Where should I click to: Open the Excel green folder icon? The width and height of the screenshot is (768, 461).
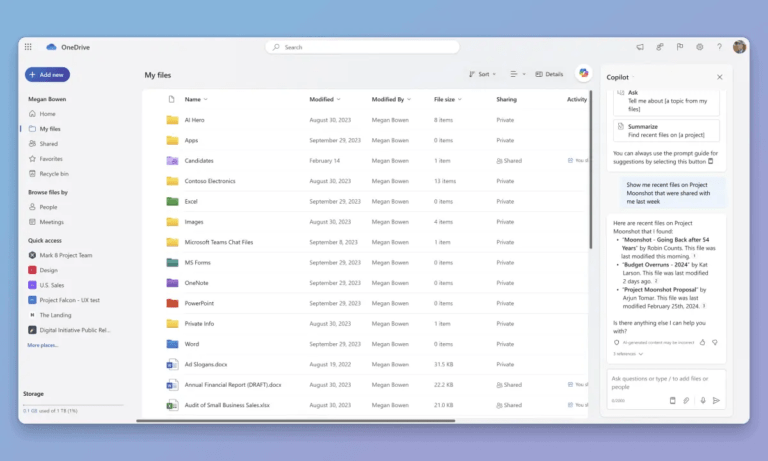pyautogui.click(x=172, y=201)
